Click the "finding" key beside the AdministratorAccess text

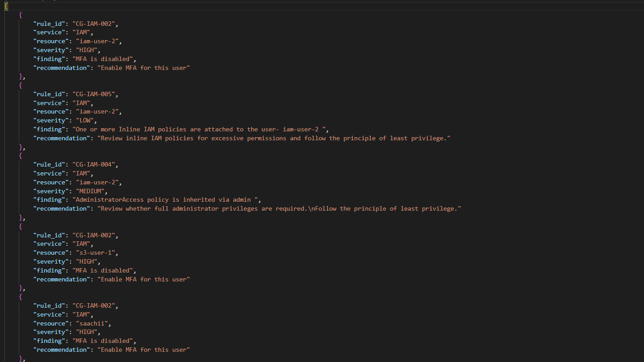[49, 199]
